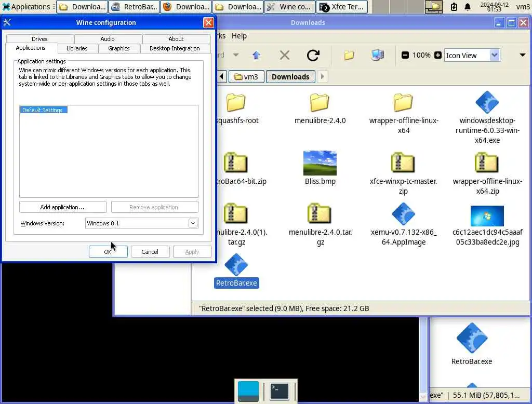Switch to the Firefox Downloads taskbar button
The height and width of the screenshot is (404, 532).
(x=187, y=7)
